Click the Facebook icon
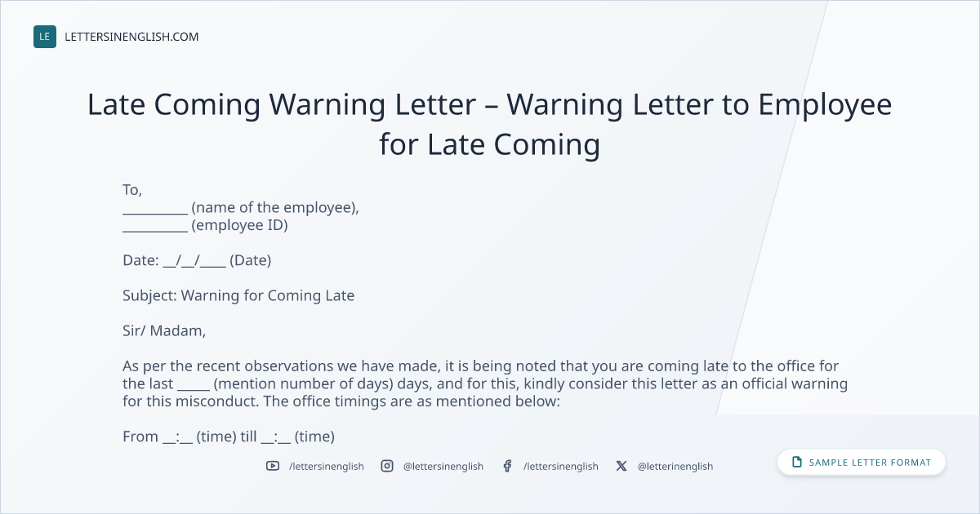The width and height of the screenshot is (980, 514). [x=507, y=466]
